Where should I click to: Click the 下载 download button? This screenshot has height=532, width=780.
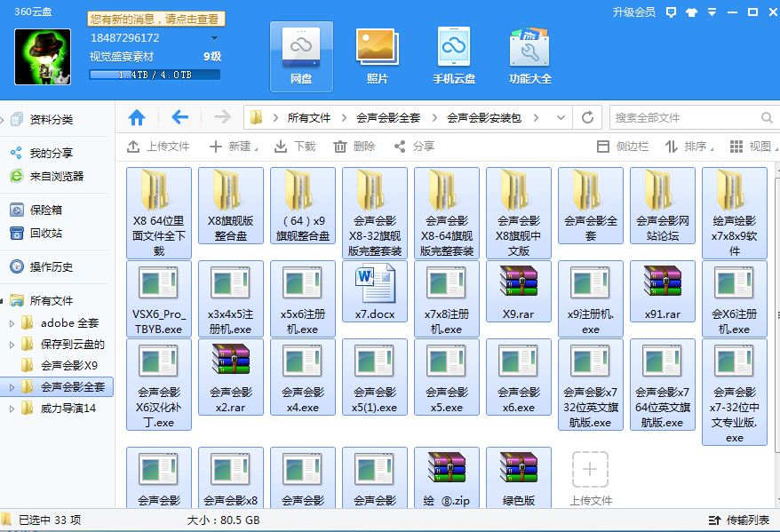click(295, 147)
